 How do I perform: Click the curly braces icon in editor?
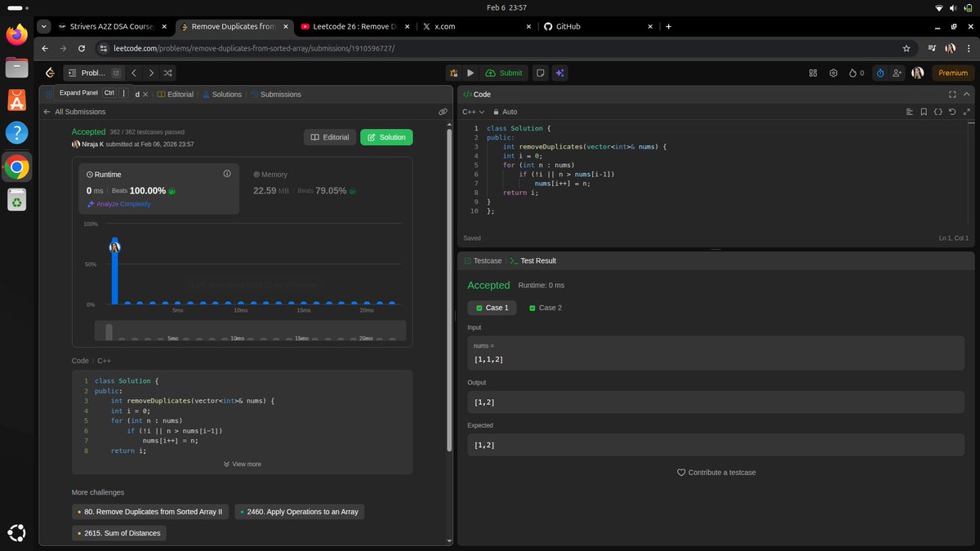click(938, 112)
